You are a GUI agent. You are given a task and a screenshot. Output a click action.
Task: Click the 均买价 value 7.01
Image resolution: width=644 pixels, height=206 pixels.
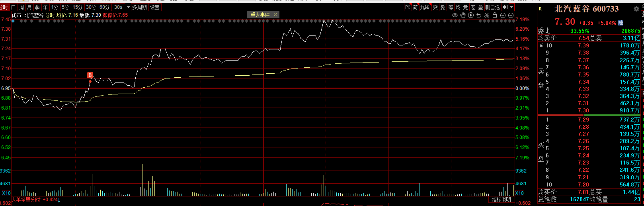pyautogui.click(x=584, y=192)
